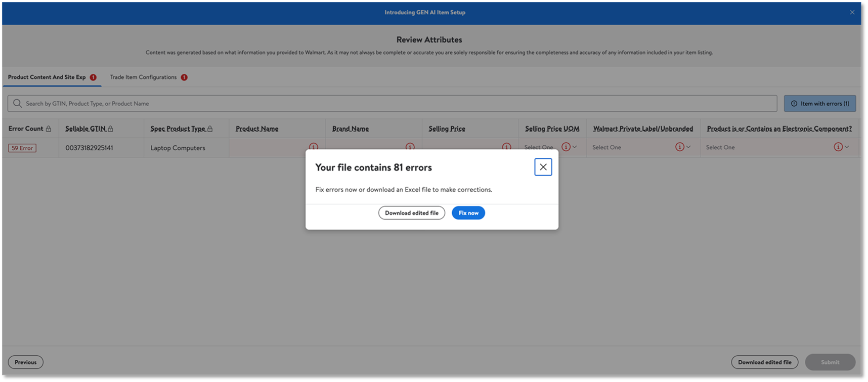Viewport: 868px width, 382px height.
Task: Click the search magnifier icon
Action: pyautogui.click(x=18, y=103)
